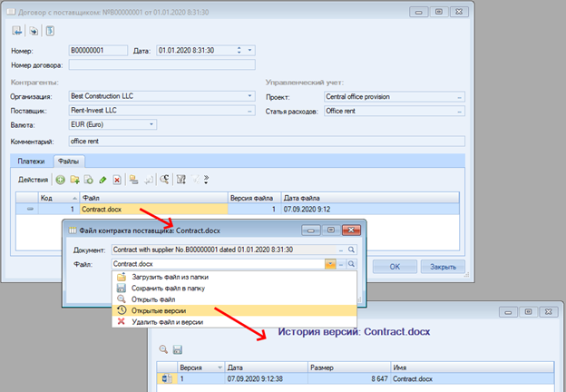Click the Word document icon in version row

tap(167, 379)
